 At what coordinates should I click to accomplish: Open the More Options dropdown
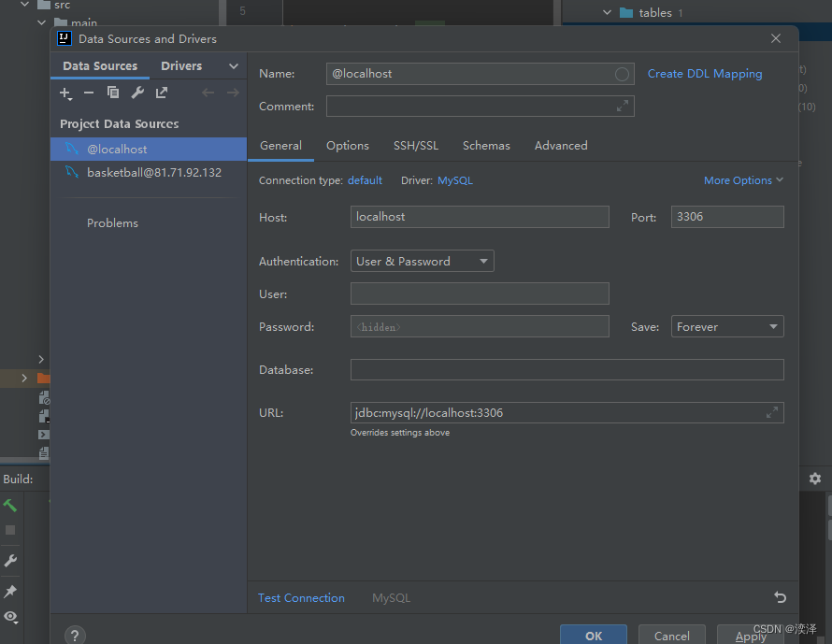point(743,179)
